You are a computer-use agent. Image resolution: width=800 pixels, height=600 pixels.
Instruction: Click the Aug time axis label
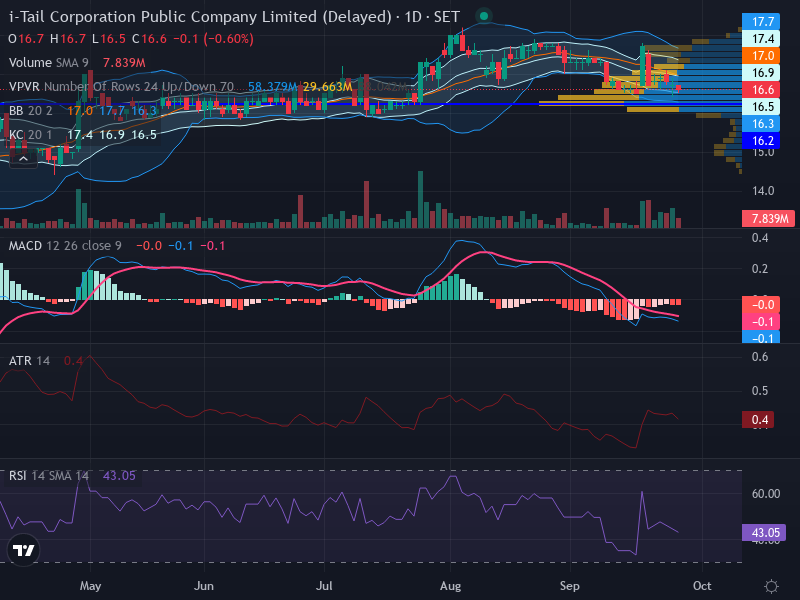[450, 586]
